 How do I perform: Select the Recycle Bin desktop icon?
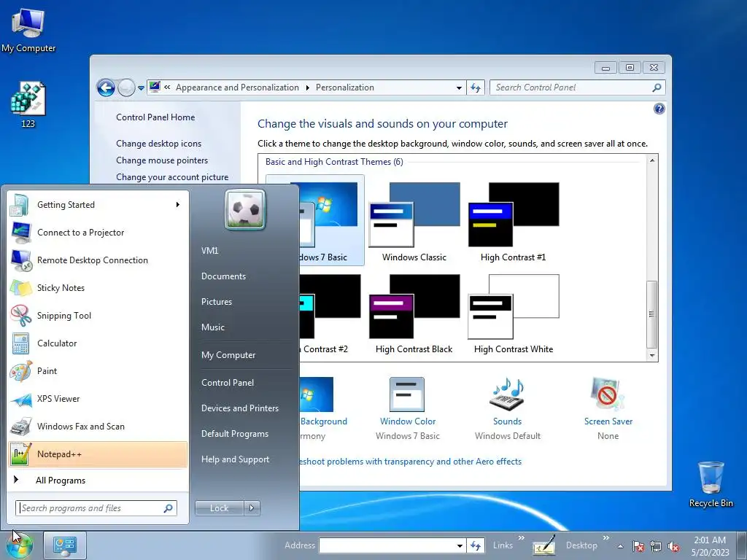click(711, 484)
